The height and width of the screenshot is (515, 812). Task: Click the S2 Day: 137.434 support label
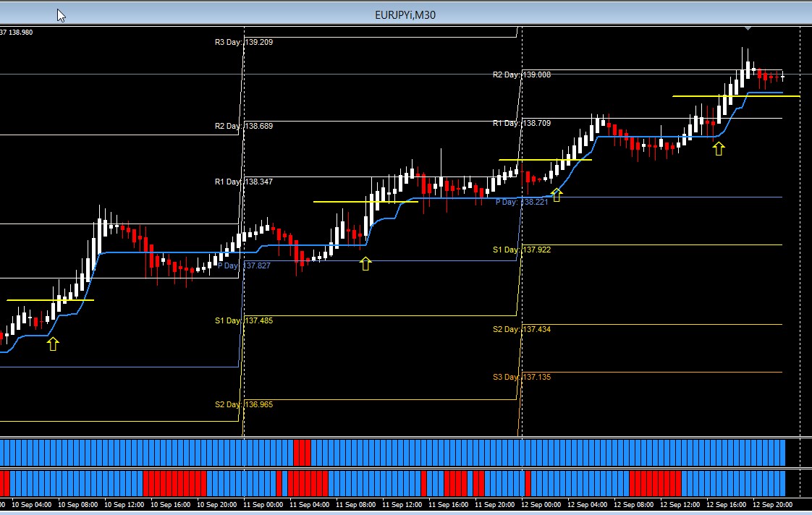click(522, 329)
